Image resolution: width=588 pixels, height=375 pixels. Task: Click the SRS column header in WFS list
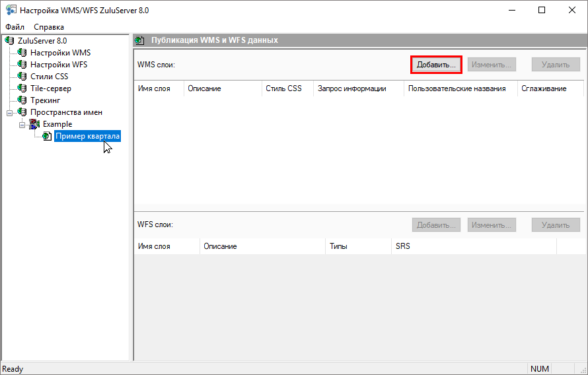(x=473, y=246)
